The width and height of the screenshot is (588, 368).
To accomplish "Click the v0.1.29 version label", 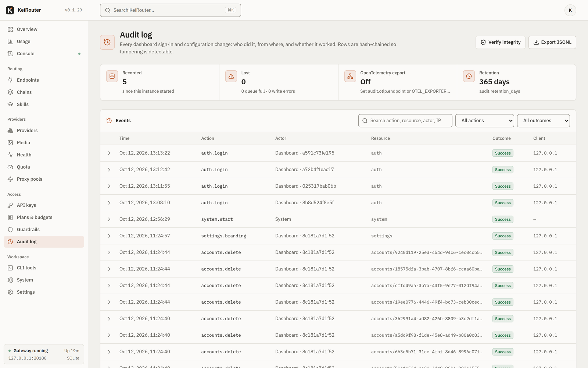I will (x=73, y=10).
